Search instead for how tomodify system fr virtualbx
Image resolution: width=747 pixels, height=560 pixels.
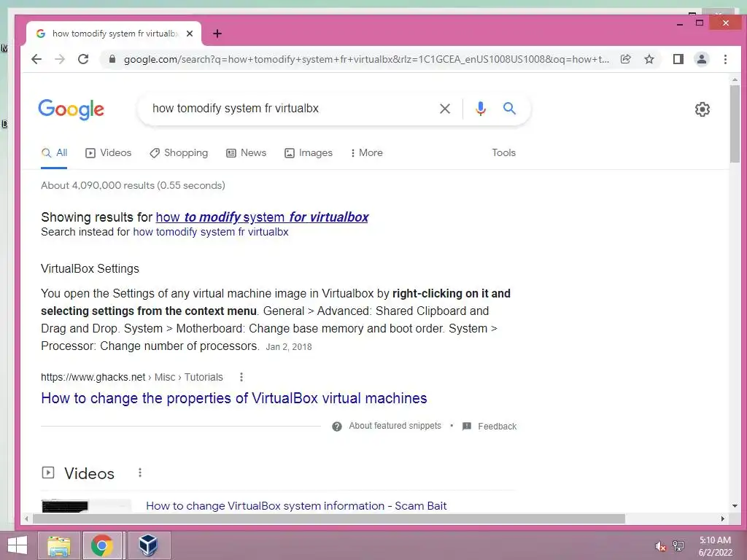click(x=211, y=232)
